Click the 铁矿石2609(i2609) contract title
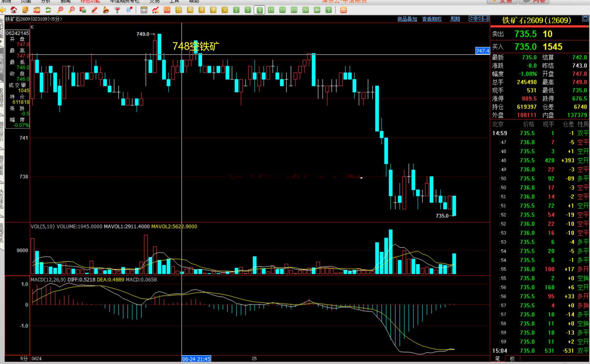Screen dimensions: 590x364 pyautogui.click(x=536, y=20)
